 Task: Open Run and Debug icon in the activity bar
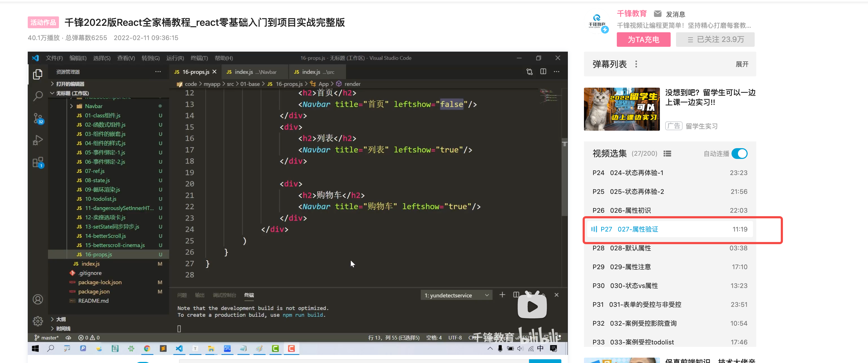click(x=38, y=140)
